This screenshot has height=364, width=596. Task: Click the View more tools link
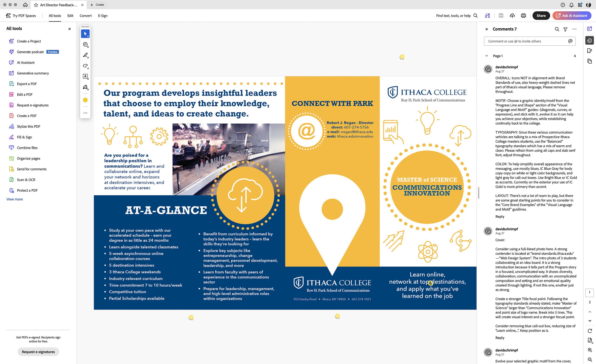[x=14, y=199]
